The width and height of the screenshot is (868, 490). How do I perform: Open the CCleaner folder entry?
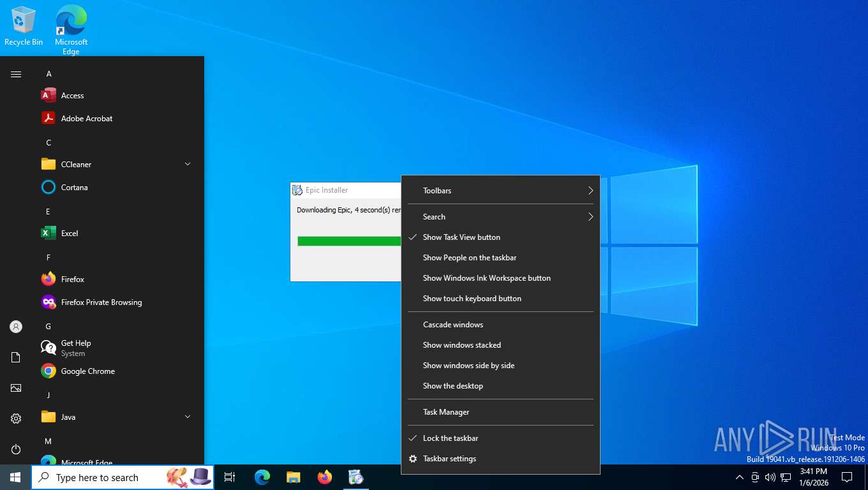click(x=117, y=165)
